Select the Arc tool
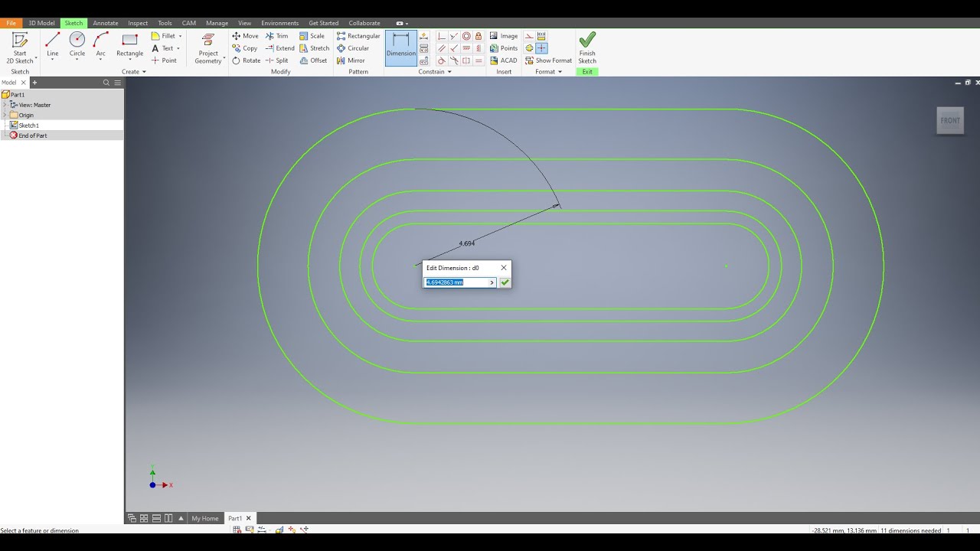 click(x=101, y=44)
